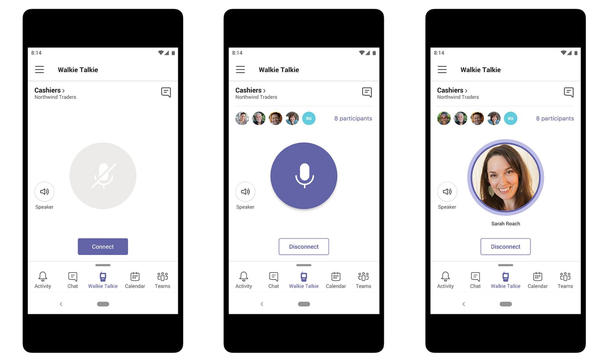View Sarah Roach participant profile
613x364 pixels.
point(506,181)
